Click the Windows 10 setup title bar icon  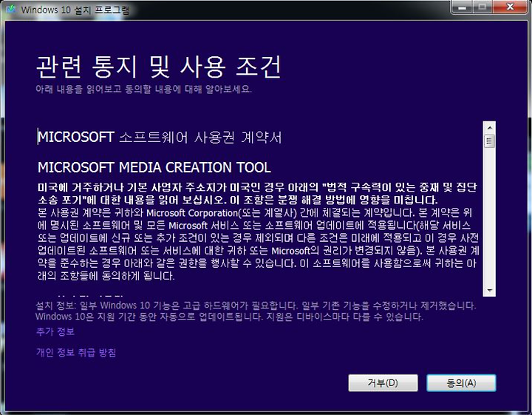click(x=12, y=9)
